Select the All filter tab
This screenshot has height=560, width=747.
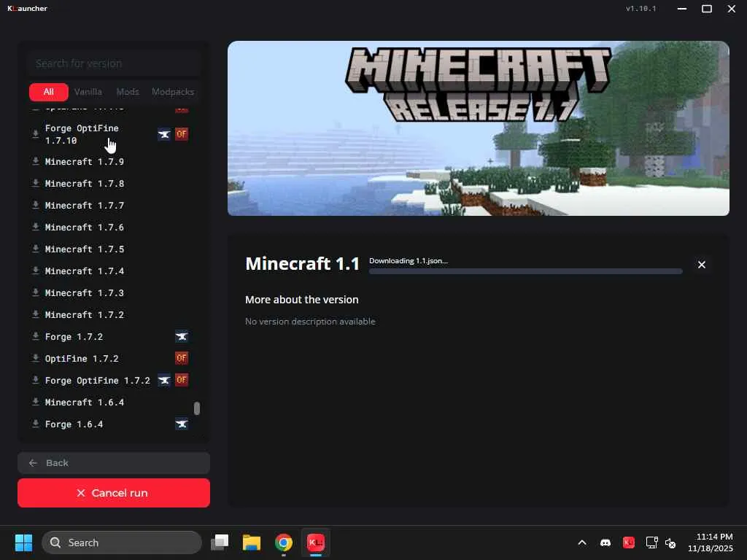(x=49, y=92)
